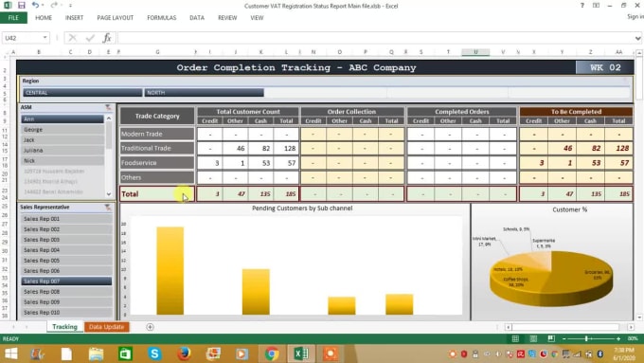
Task: Open Google Chrome from the taskbar
Action: (271, 354)
